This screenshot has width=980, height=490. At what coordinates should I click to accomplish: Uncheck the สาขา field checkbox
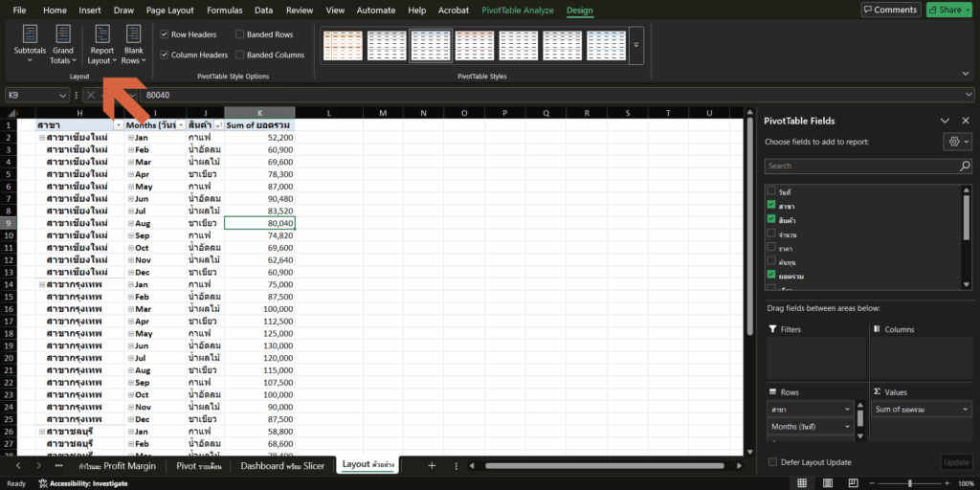[x=771, y=205]
